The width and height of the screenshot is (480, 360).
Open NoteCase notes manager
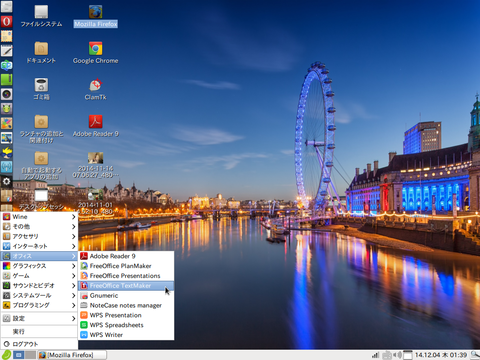(x=126, y=305)
